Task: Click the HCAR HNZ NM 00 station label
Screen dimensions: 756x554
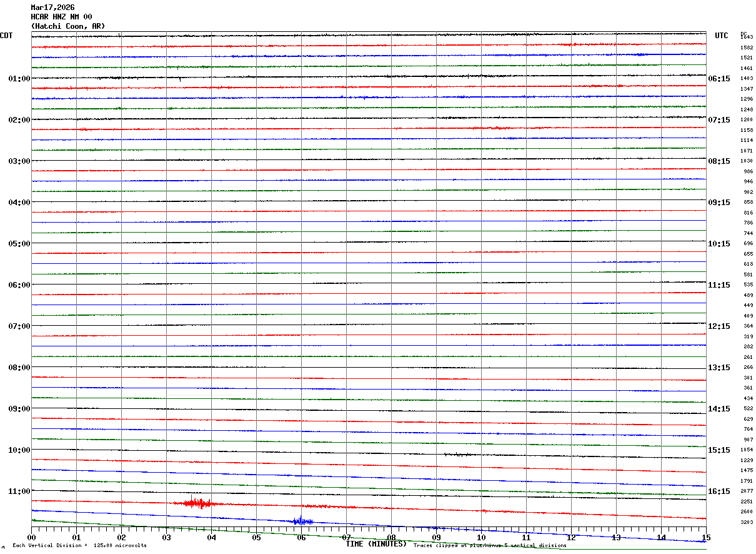Action: pyautogui.click(x=61, y=17)
